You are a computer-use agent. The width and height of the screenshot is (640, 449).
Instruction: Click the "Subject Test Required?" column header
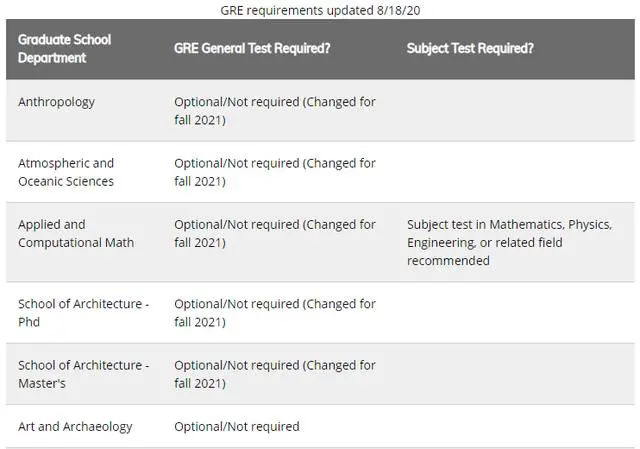point(470,48)
